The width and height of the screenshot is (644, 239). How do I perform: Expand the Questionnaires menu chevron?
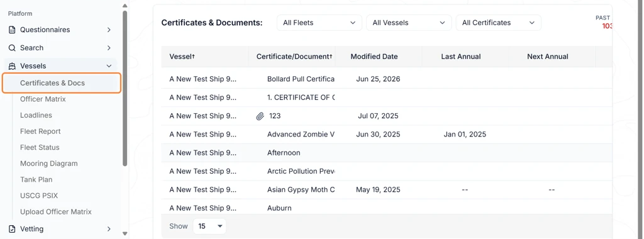pos(109,30)
